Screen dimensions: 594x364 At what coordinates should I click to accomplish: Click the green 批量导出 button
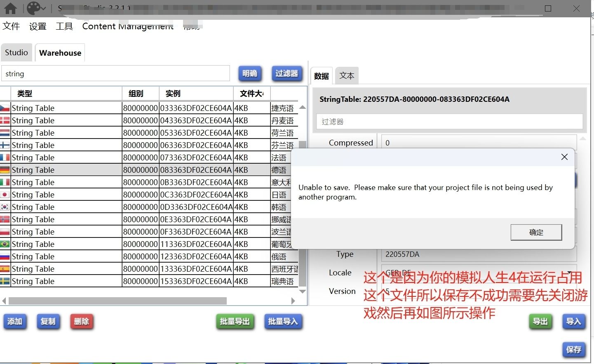coord(235,322)
